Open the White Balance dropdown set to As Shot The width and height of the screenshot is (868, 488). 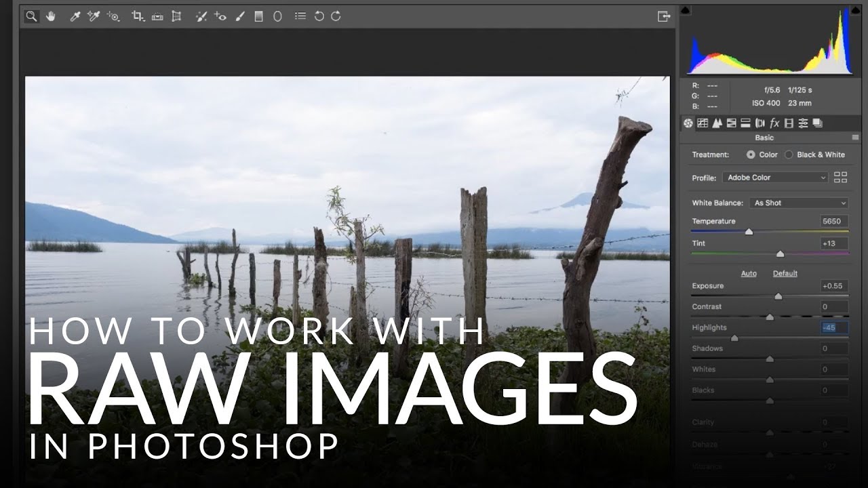coord(800,203)
